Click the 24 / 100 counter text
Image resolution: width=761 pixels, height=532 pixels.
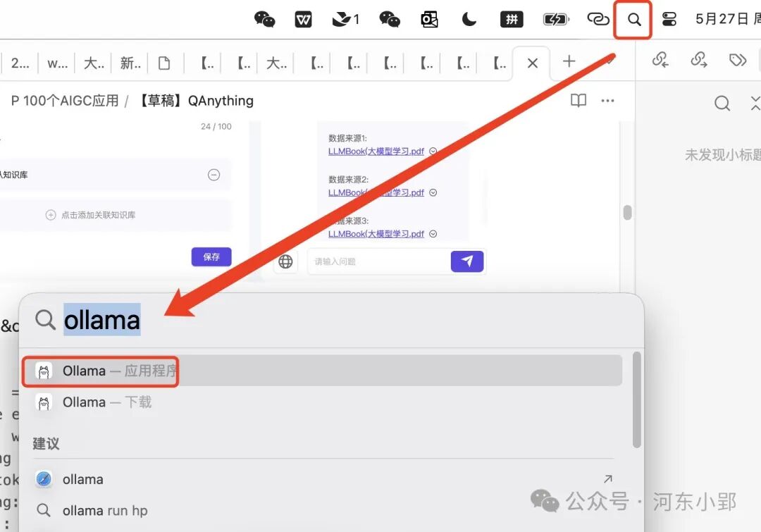(x=216, y=127)
